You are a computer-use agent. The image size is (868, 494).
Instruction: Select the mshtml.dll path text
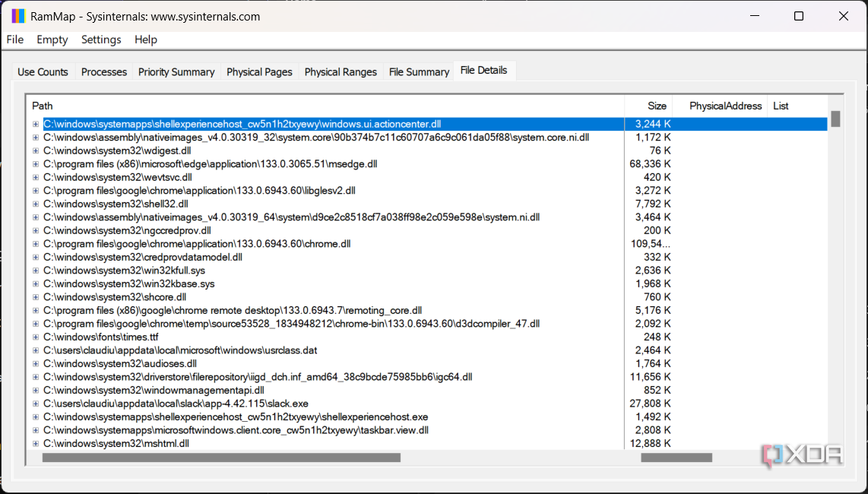pyautogui.click(x=116, y=443)
